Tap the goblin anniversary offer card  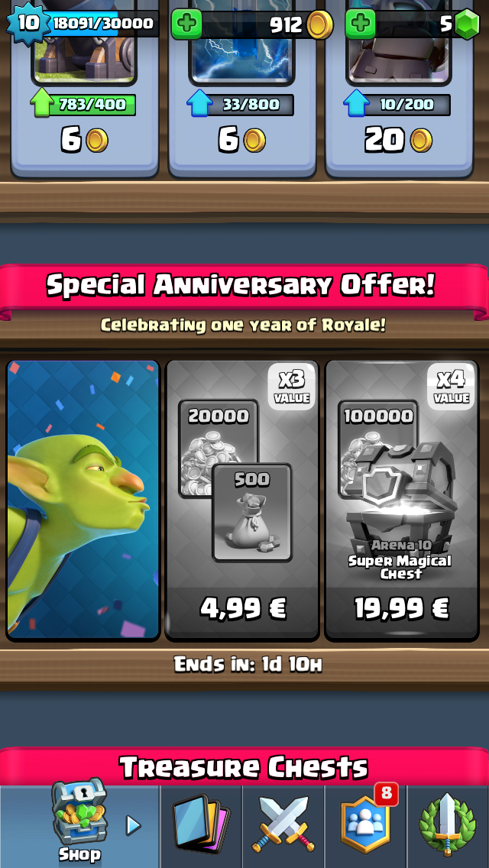pyautogui.click(x=83, y=500)
